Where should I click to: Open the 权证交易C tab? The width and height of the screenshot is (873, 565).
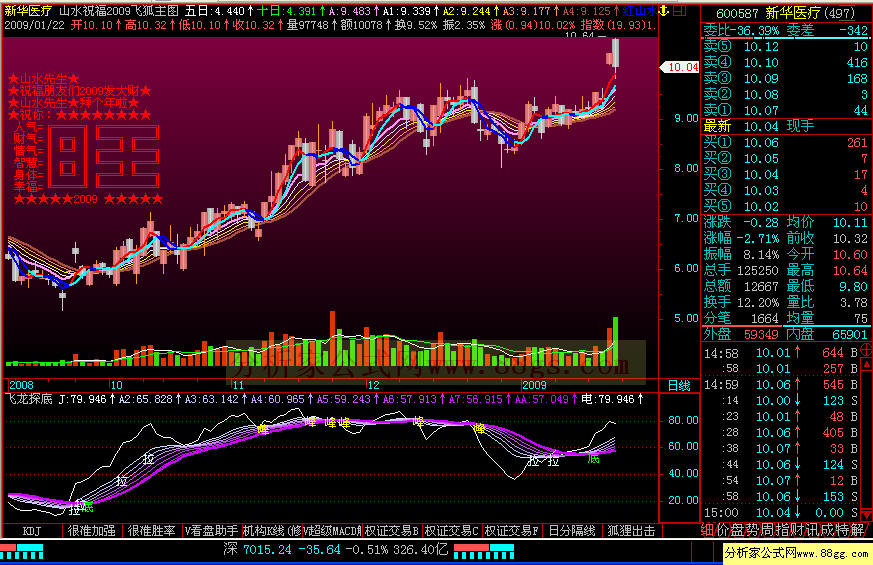coord(452,531)
